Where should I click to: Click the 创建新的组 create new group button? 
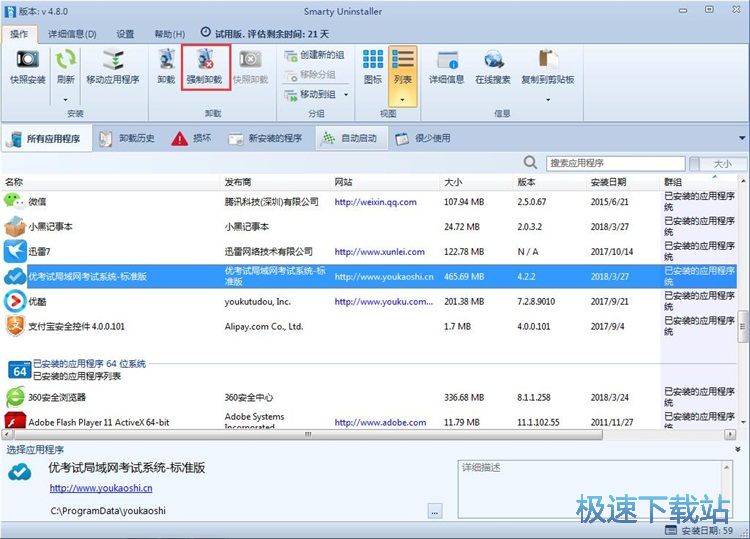tap(314, 56)
